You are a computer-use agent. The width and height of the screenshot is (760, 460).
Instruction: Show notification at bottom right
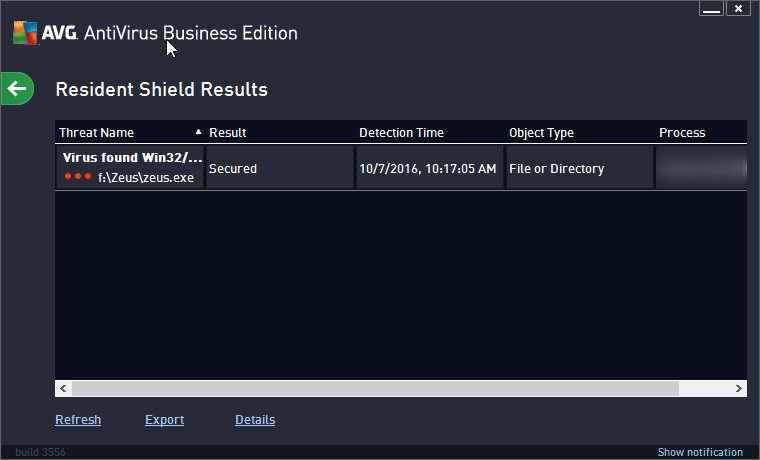700,452
